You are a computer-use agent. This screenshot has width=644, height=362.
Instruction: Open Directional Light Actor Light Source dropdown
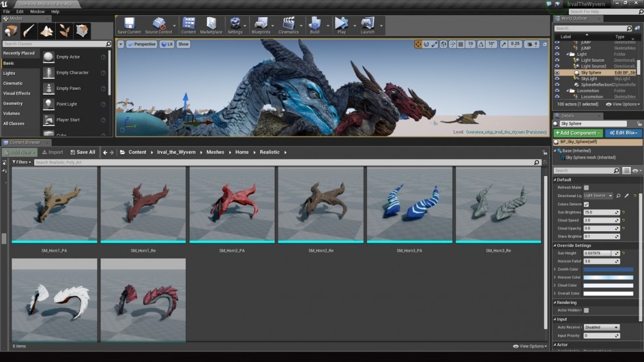pos(598,195)
